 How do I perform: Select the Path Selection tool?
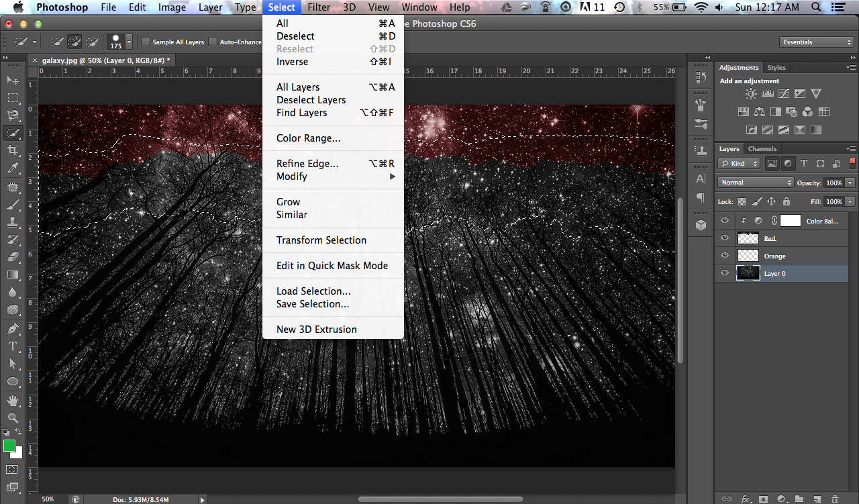13,364
